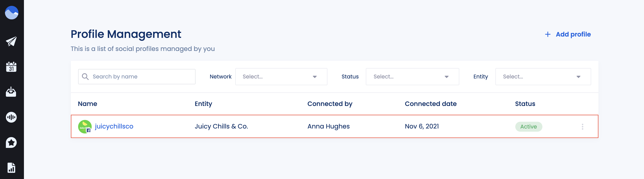Click the blue wave app logo

(x=12, y=13)
